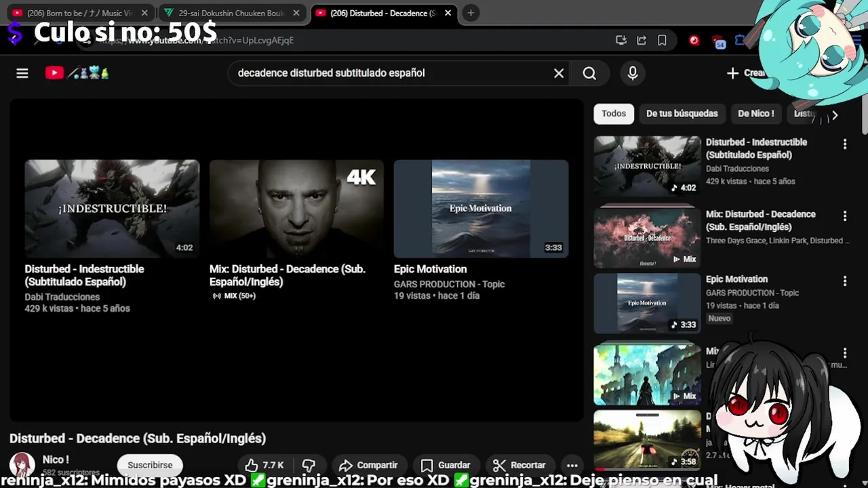The height and width of the screenshot is (488, 868).
Task: Share the video via Compartir
Action: (368, 465)
